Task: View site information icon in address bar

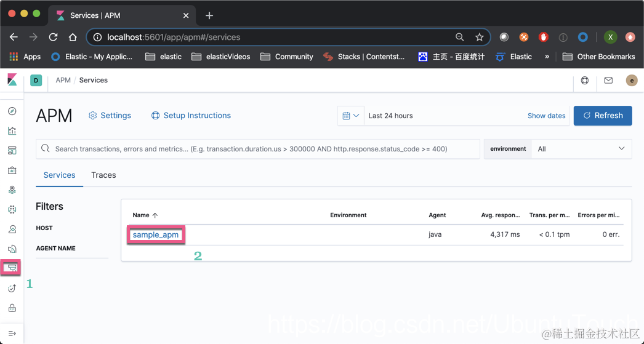Action: tap(97, 38)
